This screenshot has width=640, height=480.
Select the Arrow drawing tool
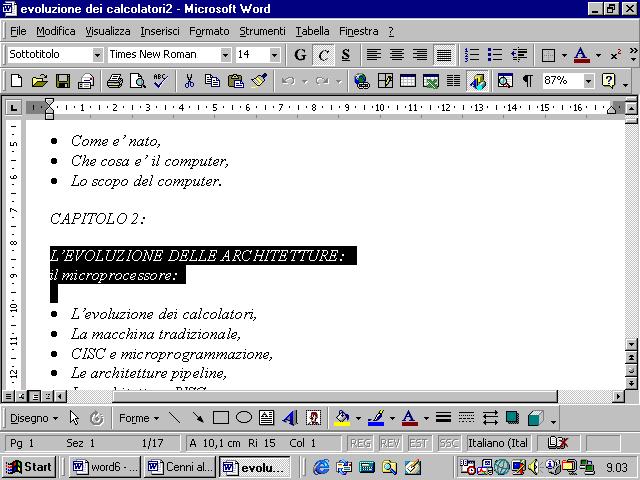[x=198, y=418]
